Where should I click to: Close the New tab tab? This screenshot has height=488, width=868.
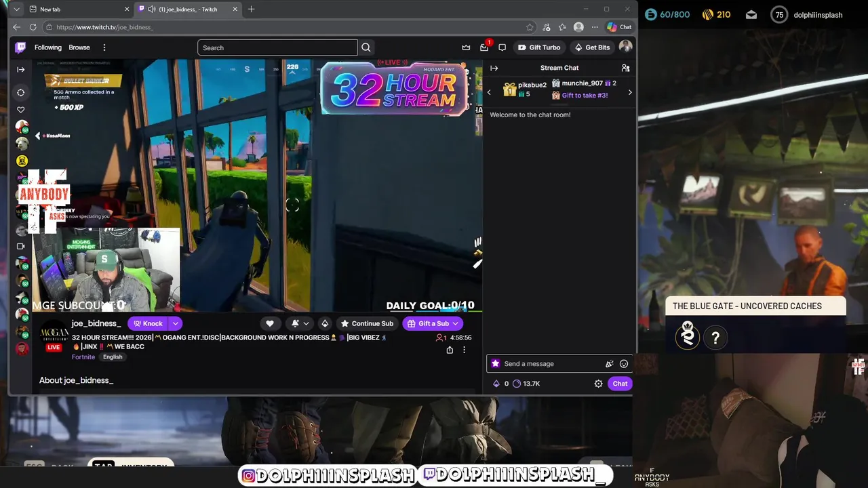click(x=127, y=9)
